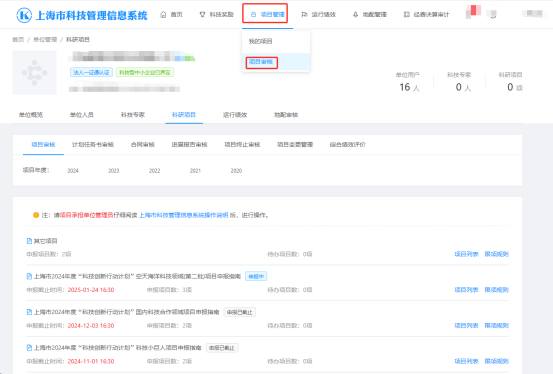
Task: Click the 空天海洋科技领域(第二批)项目申报指南 title
Action: (137, 276)
